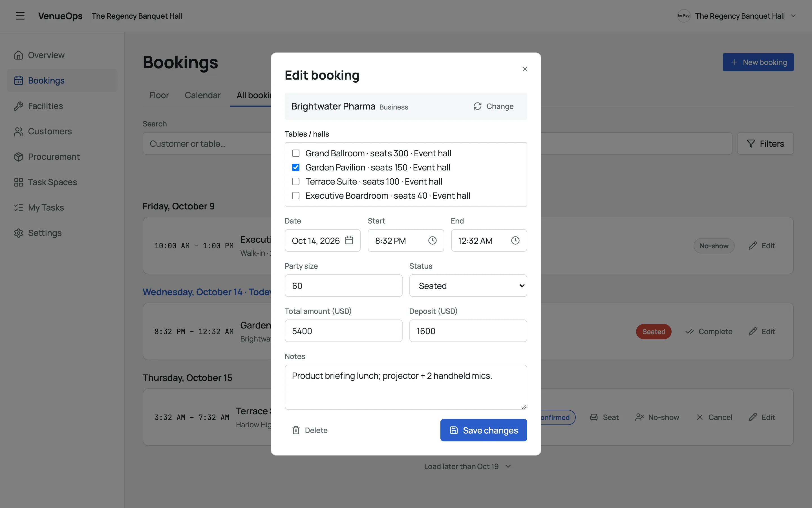Expand Load later than Oct 19
812x508 pixels.
(x=467, y=466)
